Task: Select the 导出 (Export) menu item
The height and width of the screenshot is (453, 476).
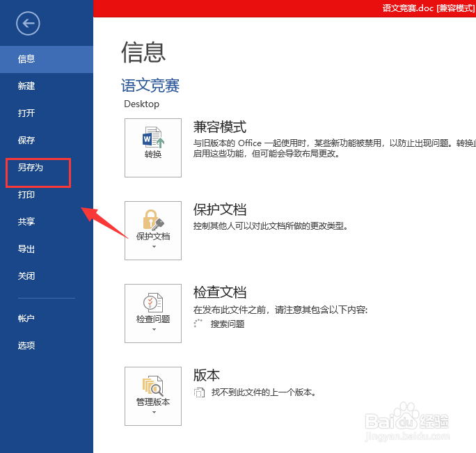Action: 47,249
